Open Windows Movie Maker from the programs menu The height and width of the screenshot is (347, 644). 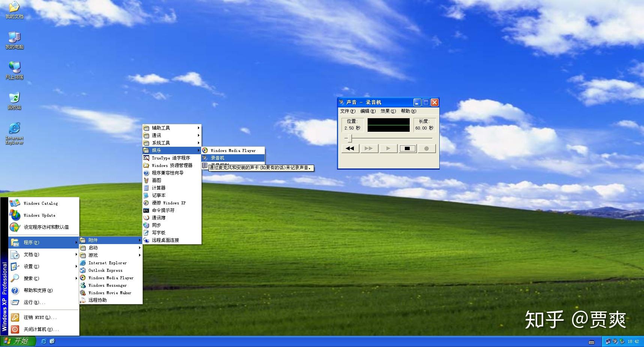coord(111,293)
